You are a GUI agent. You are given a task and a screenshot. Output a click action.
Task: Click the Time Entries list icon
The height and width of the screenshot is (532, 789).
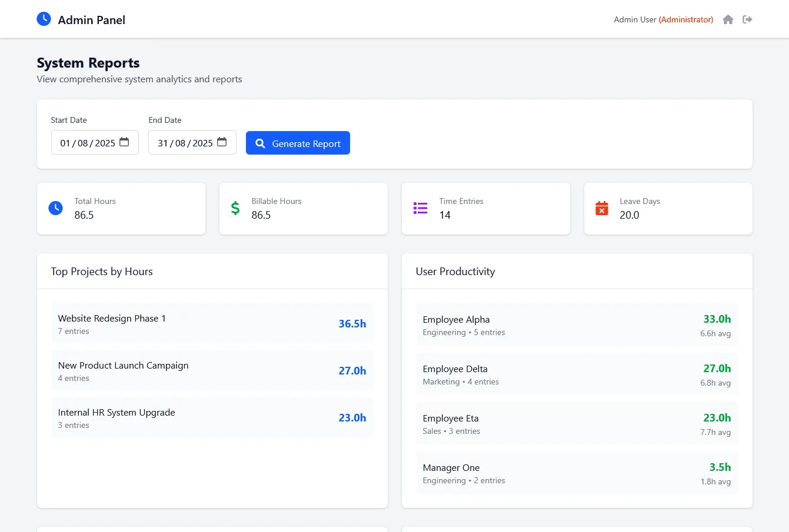coord(421,208)
